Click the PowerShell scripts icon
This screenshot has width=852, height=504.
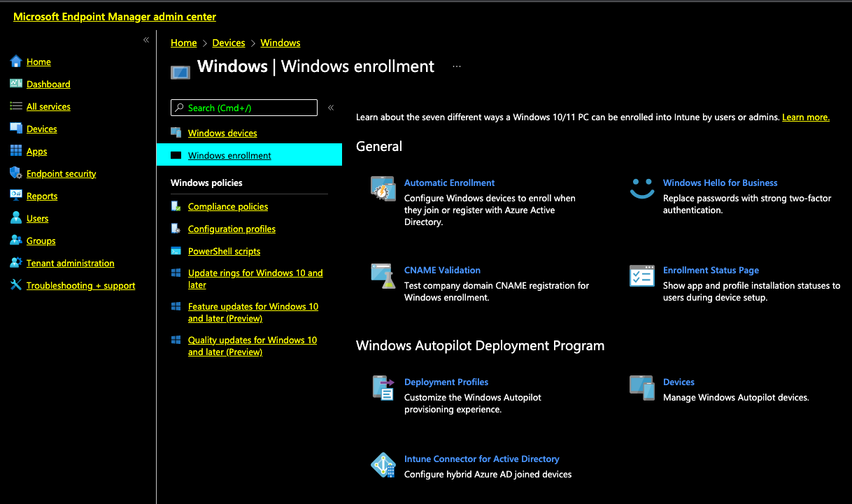pos(176,251)
